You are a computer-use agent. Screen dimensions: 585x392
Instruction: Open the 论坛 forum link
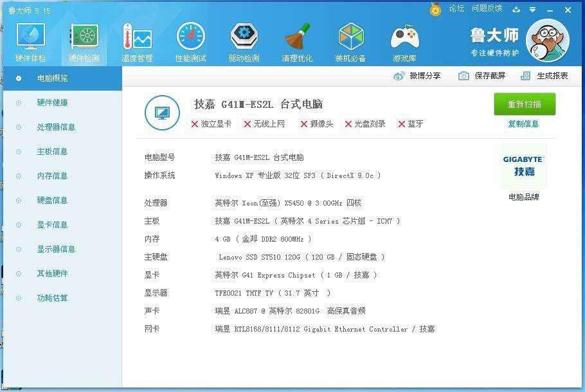tap(456, 8)
